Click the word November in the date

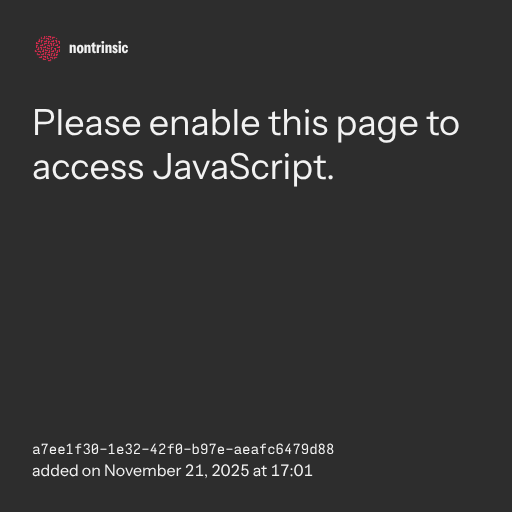(143, 471)
